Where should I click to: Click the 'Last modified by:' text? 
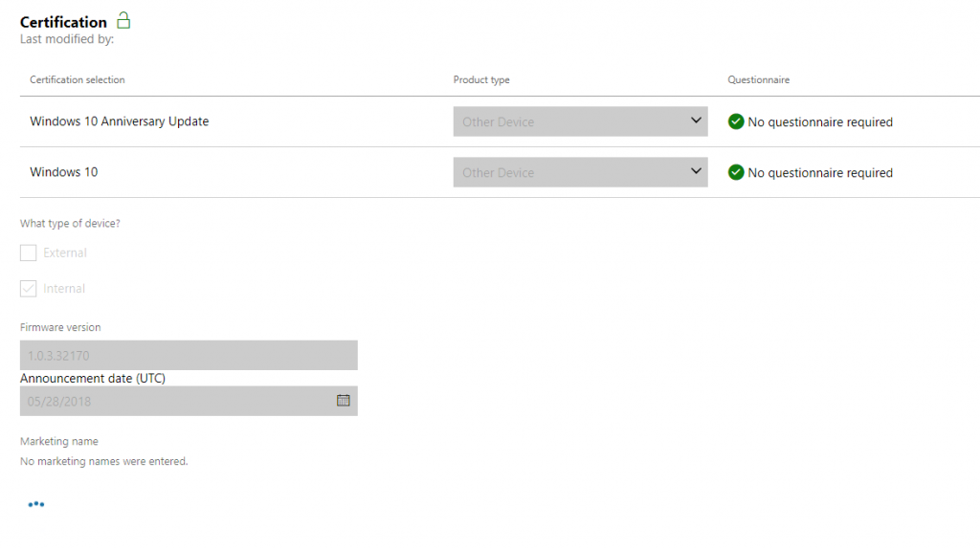(x=67, y=39)
